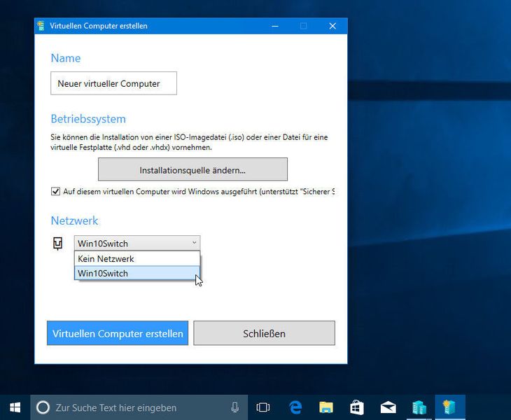Click the ISO-Imagedatei description text
The height and width of the screenshot is (420, 511).
click(189, 142)
